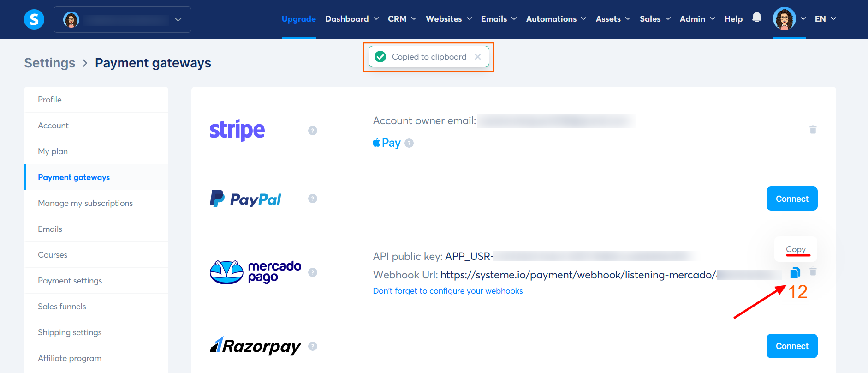Expand the CRM menu
The image size is (868, 373).
tap(402, 19)
